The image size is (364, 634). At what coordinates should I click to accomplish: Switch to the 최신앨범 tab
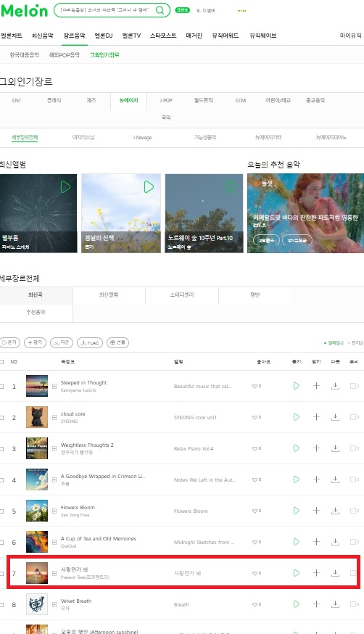pyautogui.click(x=109, y=295)
